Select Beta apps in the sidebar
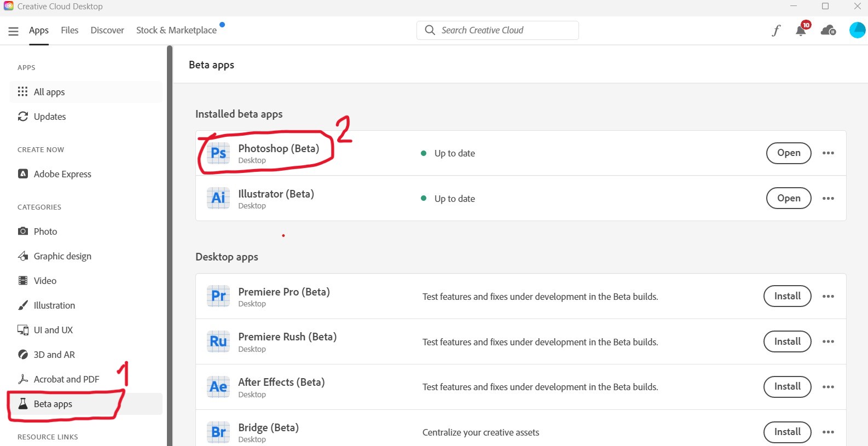The width and height of the screenshot is (868, 446). click(x=53, y=404)
